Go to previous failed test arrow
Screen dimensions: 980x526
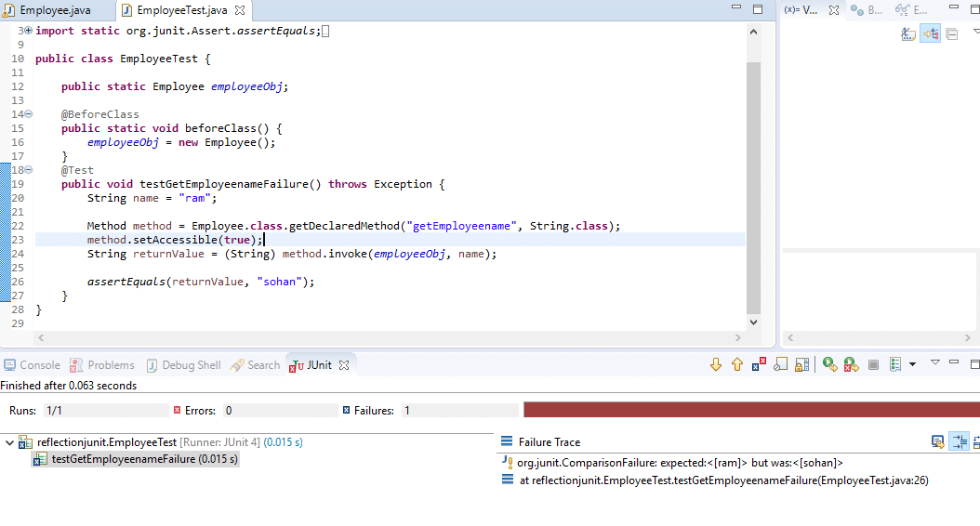[737, 365]
